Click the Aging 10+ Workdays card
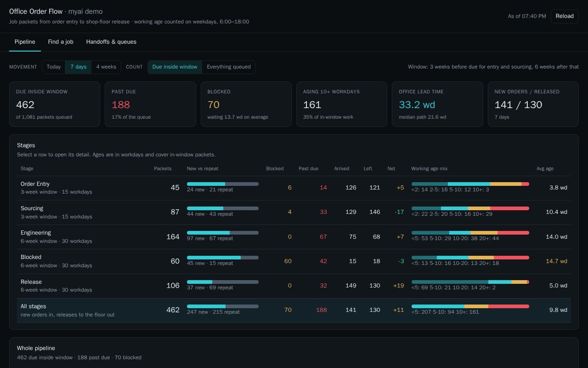 click(x=342, y=104)
